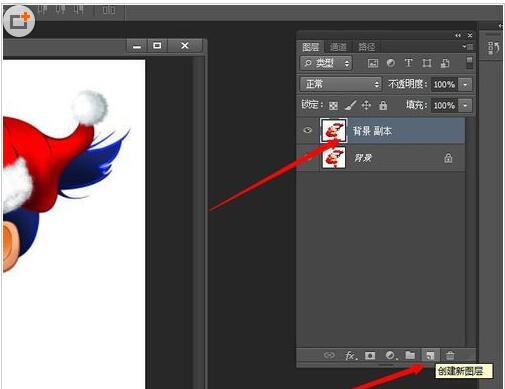Click the shape layer filter icon
505x389 pixels.
427,63
